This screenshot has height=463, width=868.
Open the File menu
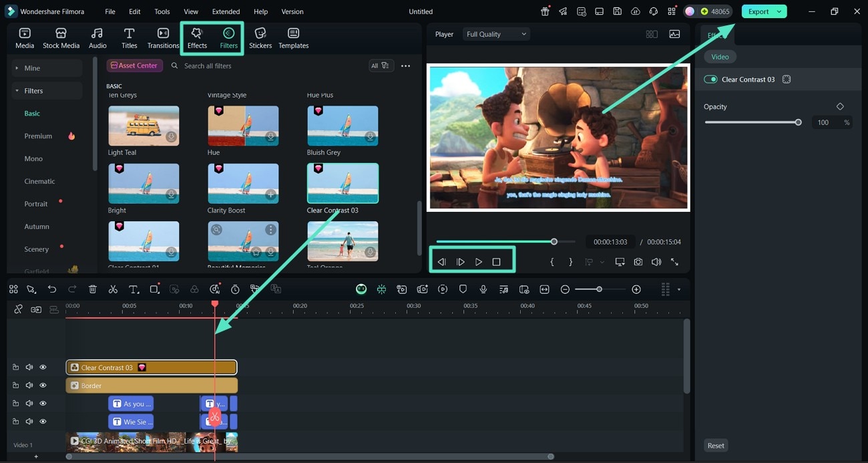click(110, 11)
